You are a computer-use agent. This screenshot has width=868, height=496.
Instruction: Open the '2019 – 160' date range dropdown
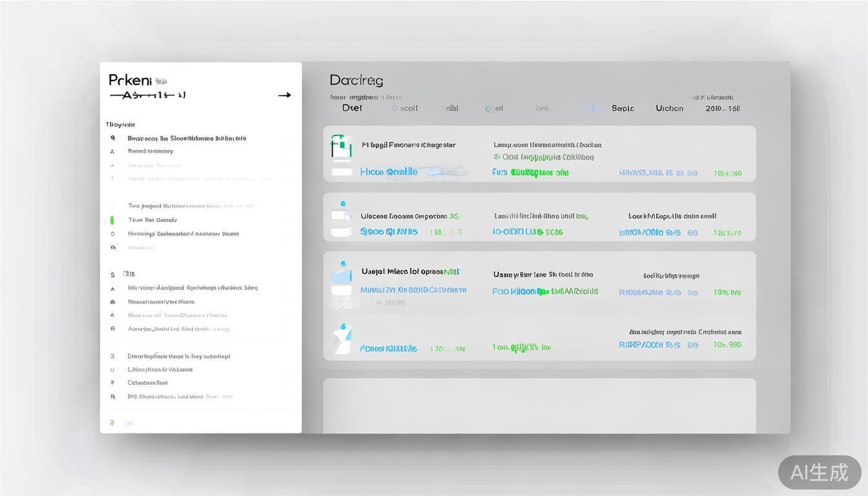(723, 108)
